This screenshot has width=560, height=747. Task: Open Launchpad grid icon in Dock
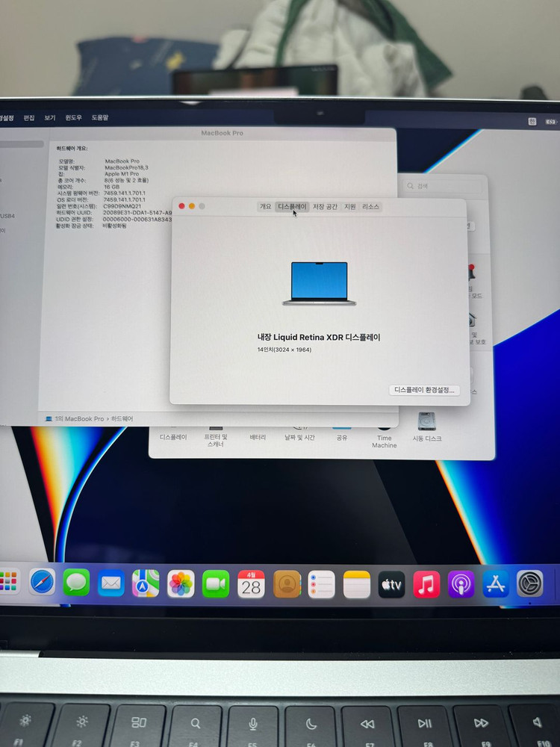point(9,581)
